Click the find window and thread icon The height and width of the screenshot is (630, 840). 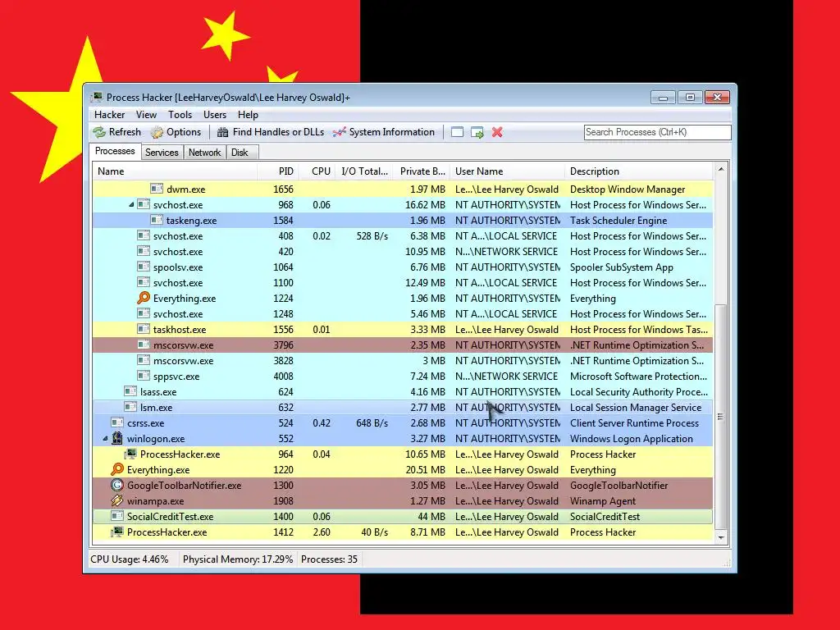click(x=477, y=132)
